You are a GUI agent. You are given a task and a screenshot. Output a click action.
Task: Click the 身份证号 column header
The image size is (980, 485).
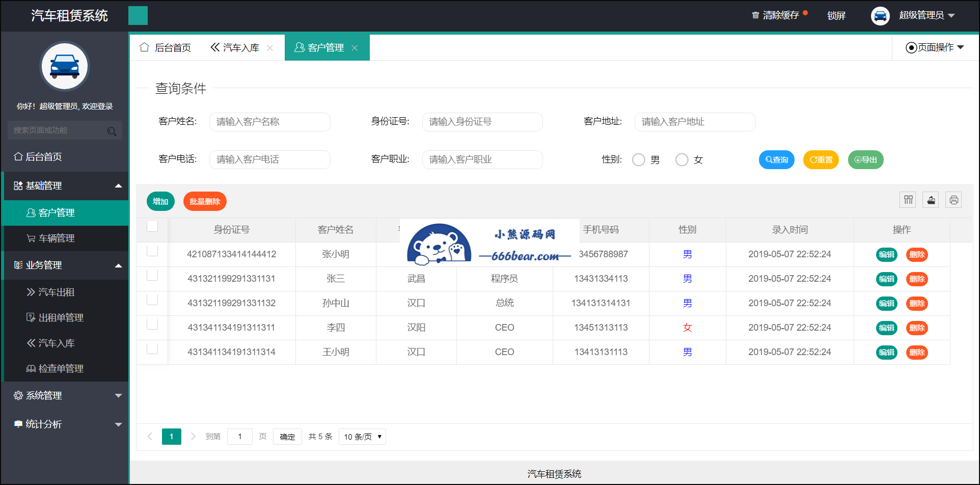pos(232,230)
